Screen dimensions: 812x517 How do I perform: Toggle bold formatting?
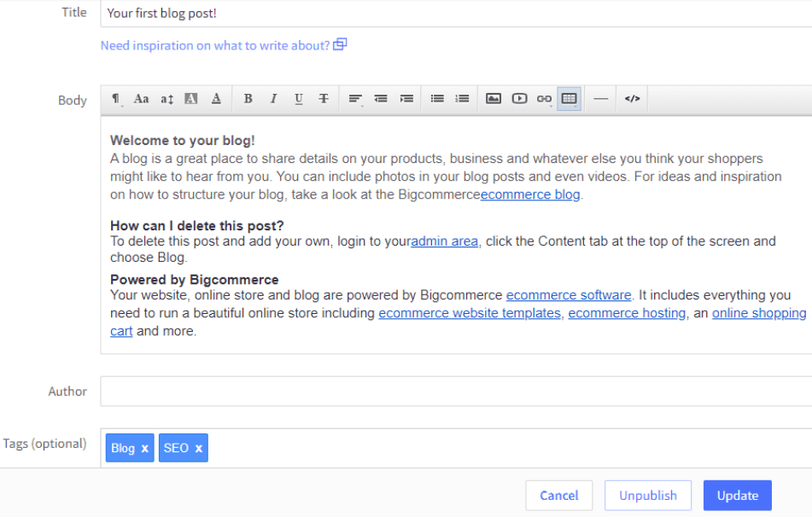(248, 98)
